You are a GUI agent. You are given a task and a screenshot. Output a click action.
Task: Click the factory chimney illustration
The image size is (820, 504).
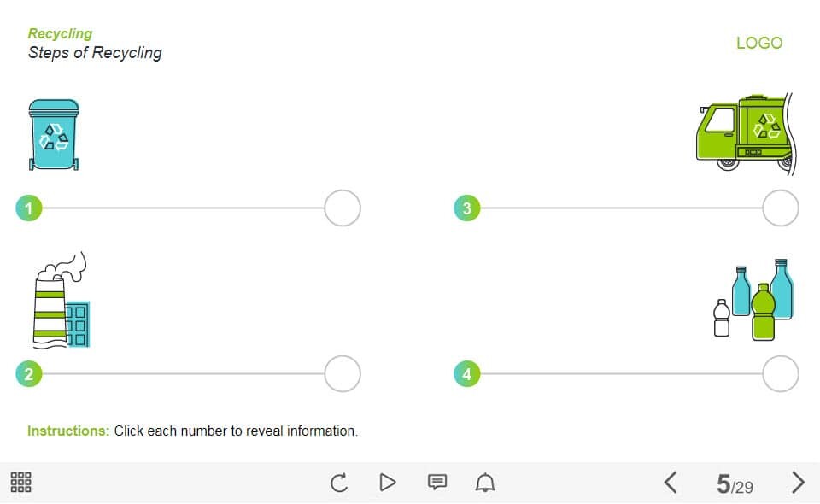pos(61,300)
